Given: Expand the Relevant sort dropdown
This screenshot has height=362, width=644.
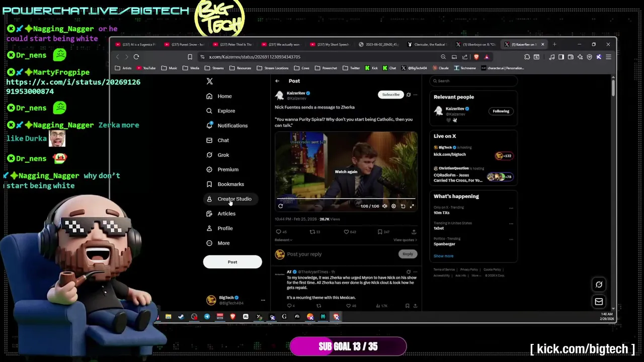Looking at the screenshot, I should [x=283, y=240].
